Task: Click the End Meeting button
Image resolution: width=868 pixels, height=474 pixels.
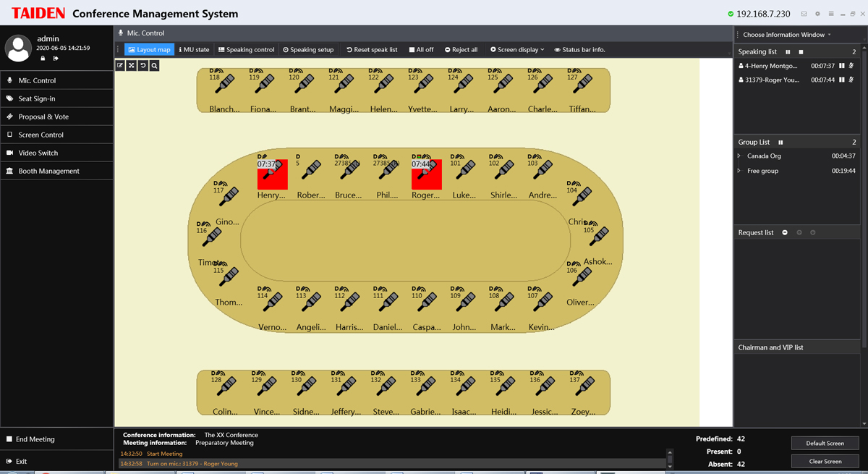Action: [35, 439]
